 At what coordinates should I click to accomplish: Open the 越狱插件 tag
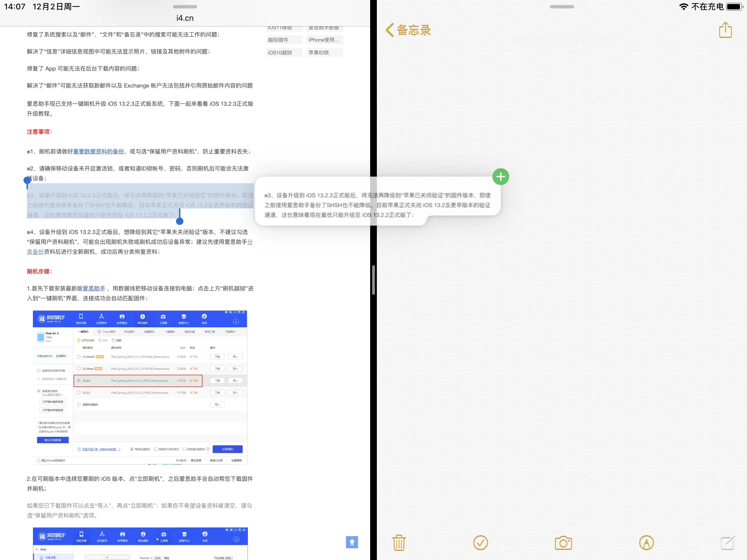point(284,40)
